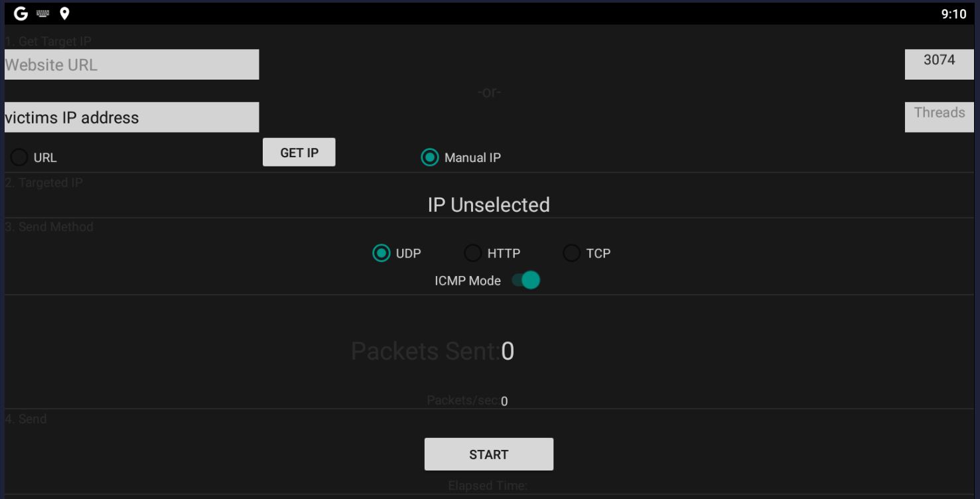The width and height of the screenshot is (980, 499).
Task: Select the URL radio button
Action: (x=19, y=157)
